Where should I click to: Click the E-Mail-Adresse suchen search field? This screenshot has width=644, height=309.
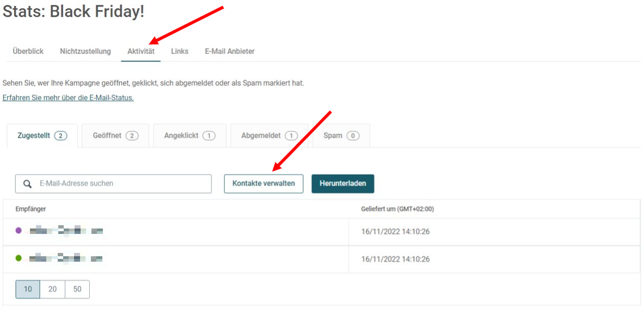point(113,184)
